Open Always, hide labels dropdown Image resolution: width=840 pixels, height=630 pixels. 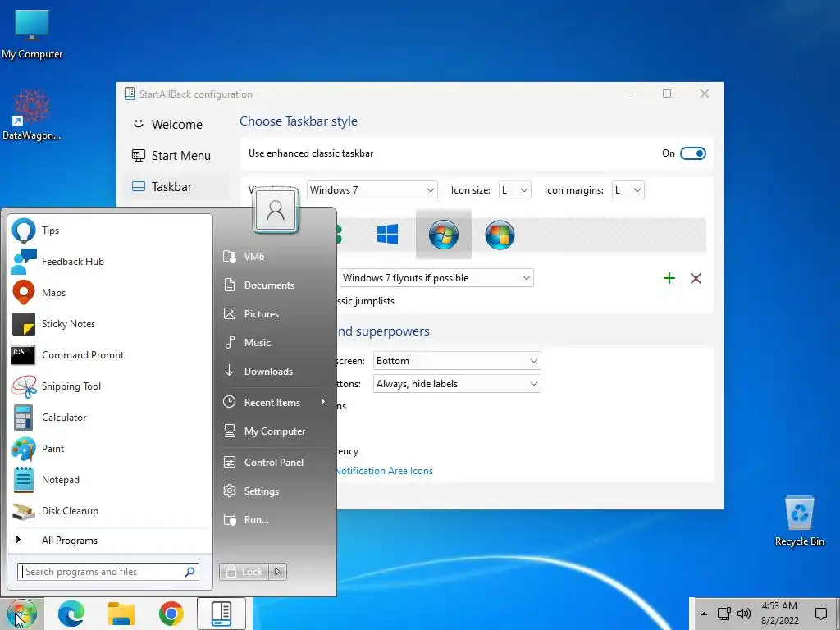click(x=457, y=384)
